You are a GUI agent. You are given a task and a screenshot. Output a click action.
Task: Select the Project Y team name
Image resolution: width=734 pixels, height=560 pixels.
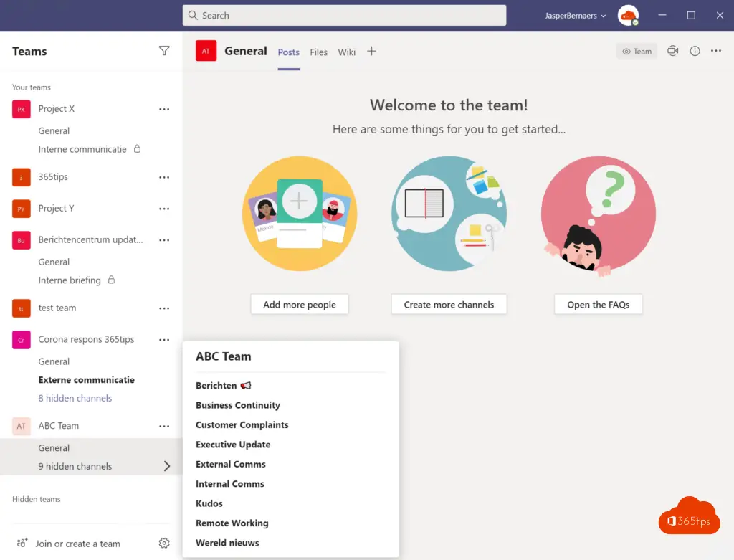(56, 209)
